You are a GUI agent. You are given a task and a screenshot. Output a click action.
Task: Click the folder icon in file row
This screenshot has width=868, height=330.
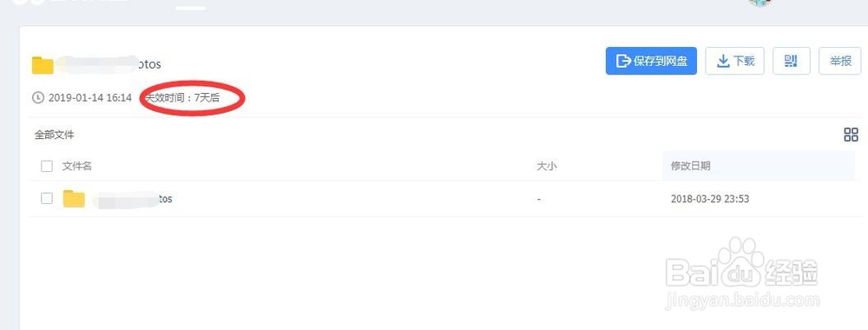pos(74,198)
